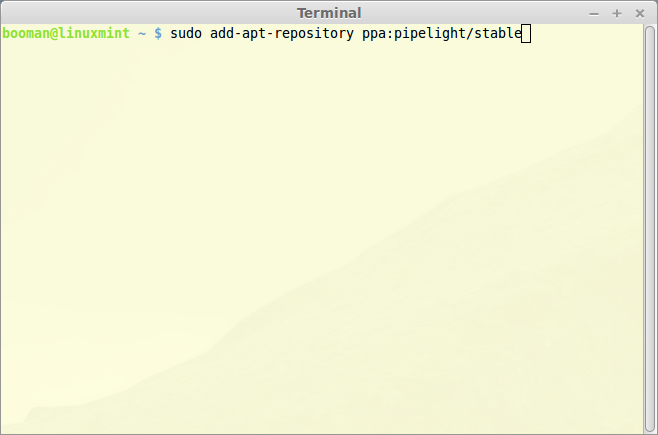Click the add-apt-repository command text

coord(282,34)
